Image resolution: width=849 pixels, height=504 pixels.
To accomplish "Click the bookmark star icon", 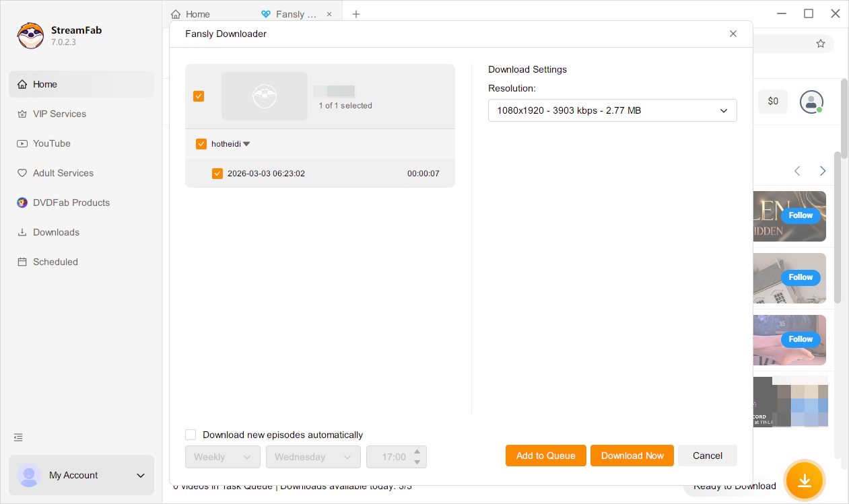I will 820,44.
